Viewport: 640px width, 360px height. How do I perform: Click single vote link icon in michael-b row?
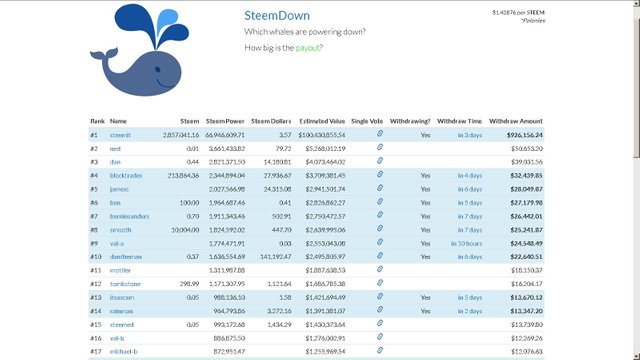pyautogui.click(x=380, y=350)
